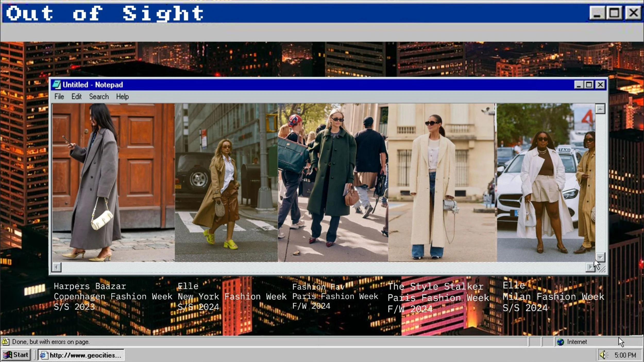Open the Edit menu in Notepad

click(x=76, y=97)
